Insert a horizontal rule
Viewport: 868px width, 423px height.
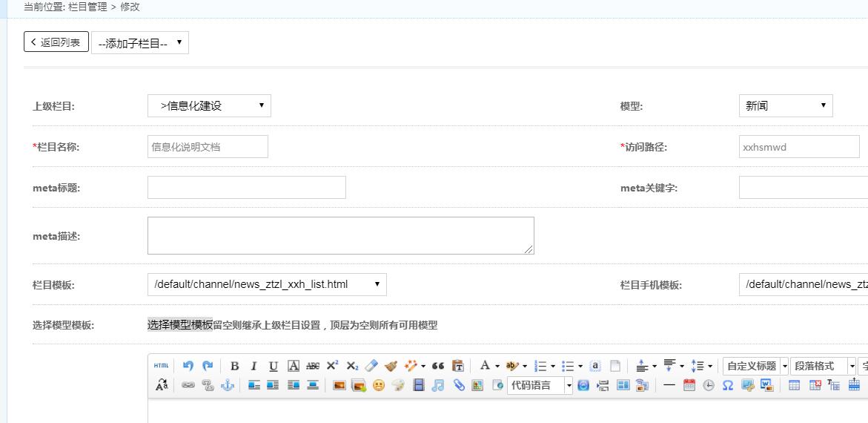(669, 384)
